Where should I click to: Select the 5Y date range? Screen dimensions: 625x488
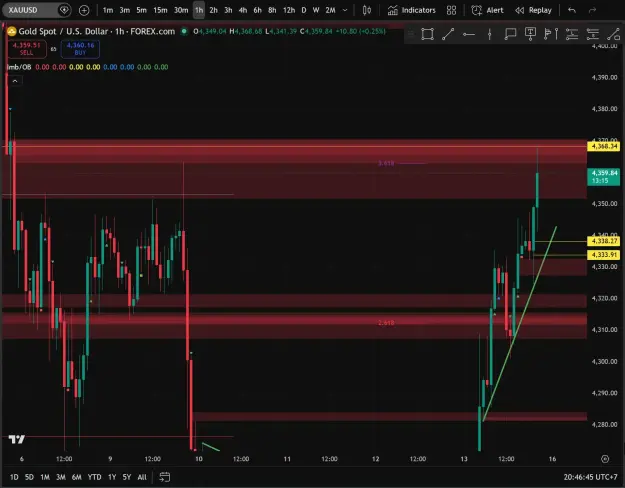(x=127, y=477)
